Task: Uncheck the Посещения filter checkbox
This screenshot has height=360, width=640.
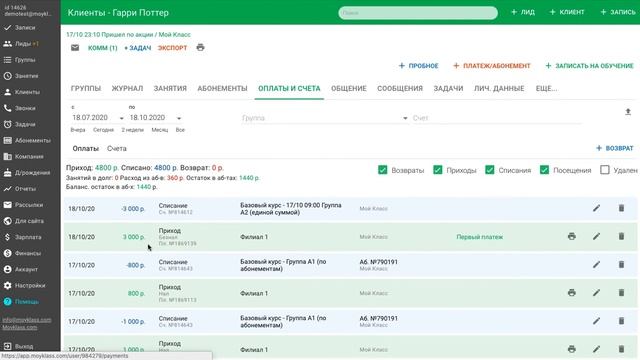Action: tap(544, 170)
